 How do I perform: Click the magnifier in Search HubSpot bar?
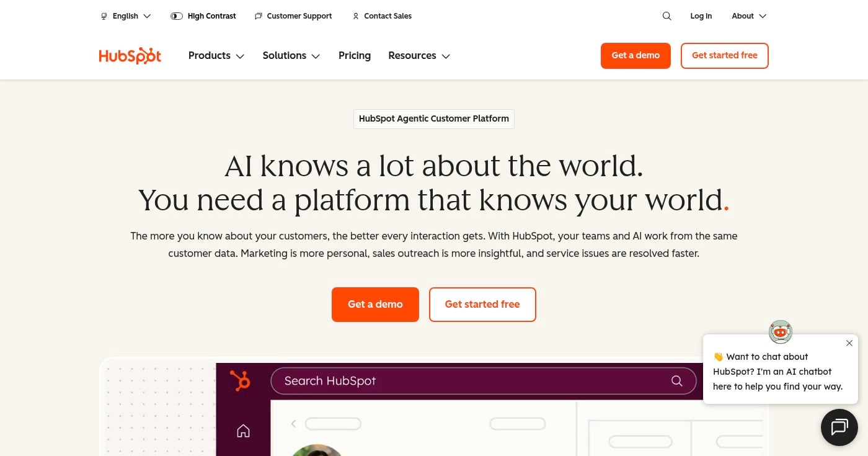coord(676,381)
